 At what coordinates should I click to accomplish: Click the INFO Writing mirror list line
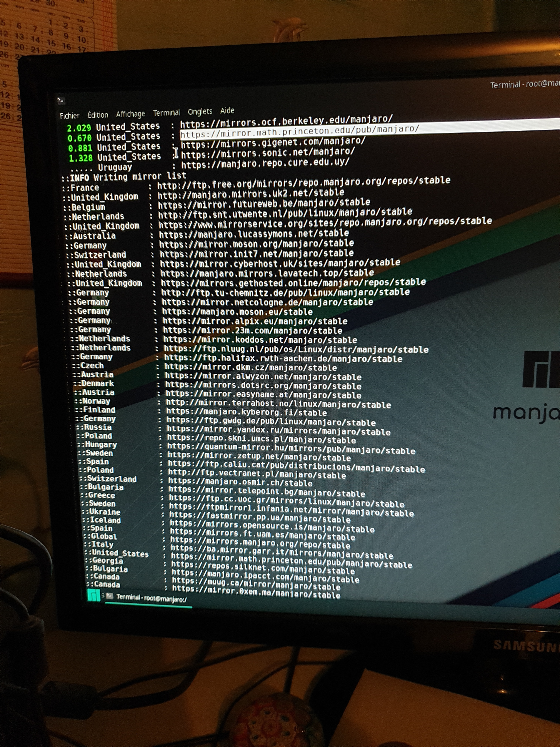pos(124,177)
